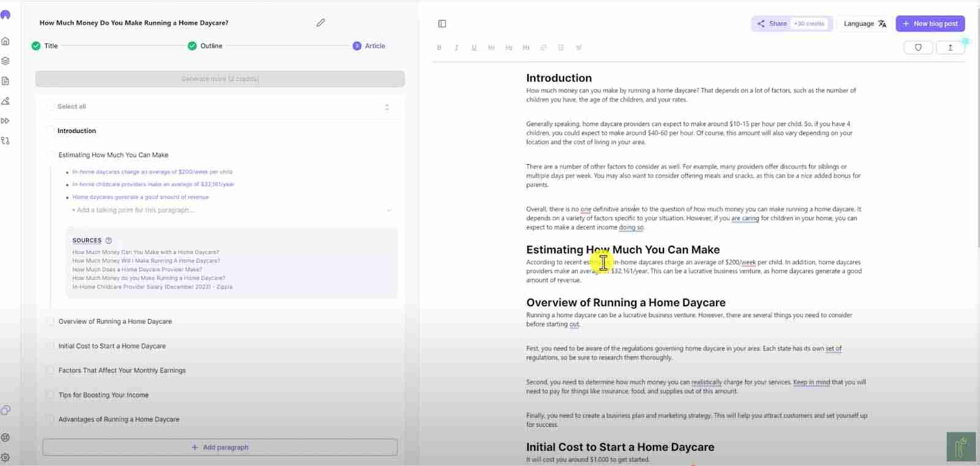Create a New blog post
This screenshot has width=980, height=466.
click(930, 24)
